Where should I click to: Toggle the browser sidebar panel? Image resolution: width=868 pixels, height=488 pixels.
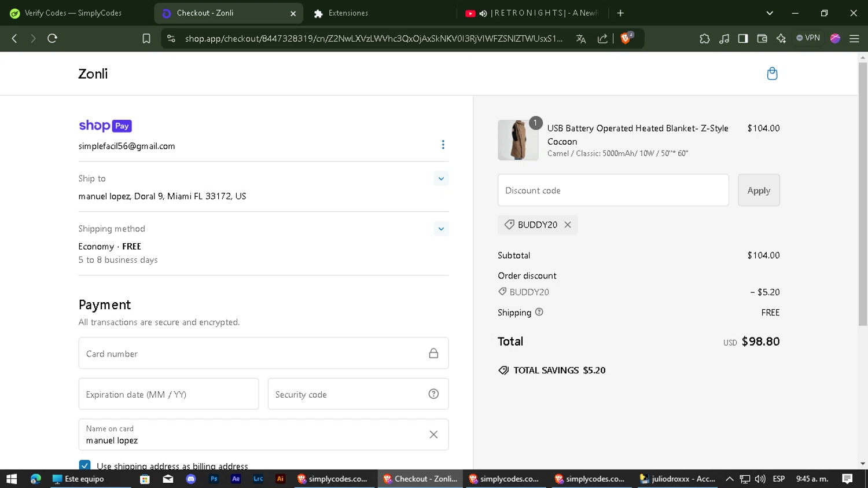click(743, 38)
